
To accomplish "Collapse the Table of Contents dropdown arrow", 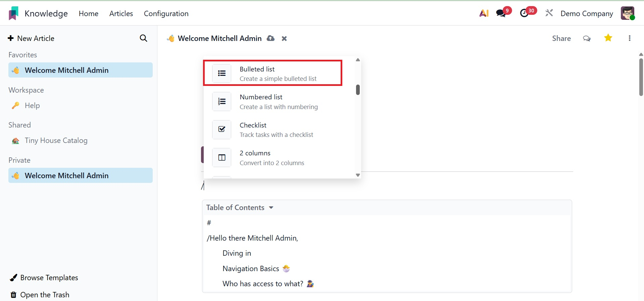I will (271, 208).
